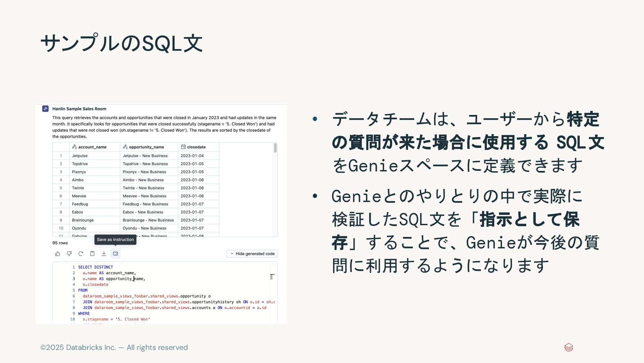This screenshot has height=363, width=644.
Task: Select the Topdrive account cell
Action: tap(95, 164)
